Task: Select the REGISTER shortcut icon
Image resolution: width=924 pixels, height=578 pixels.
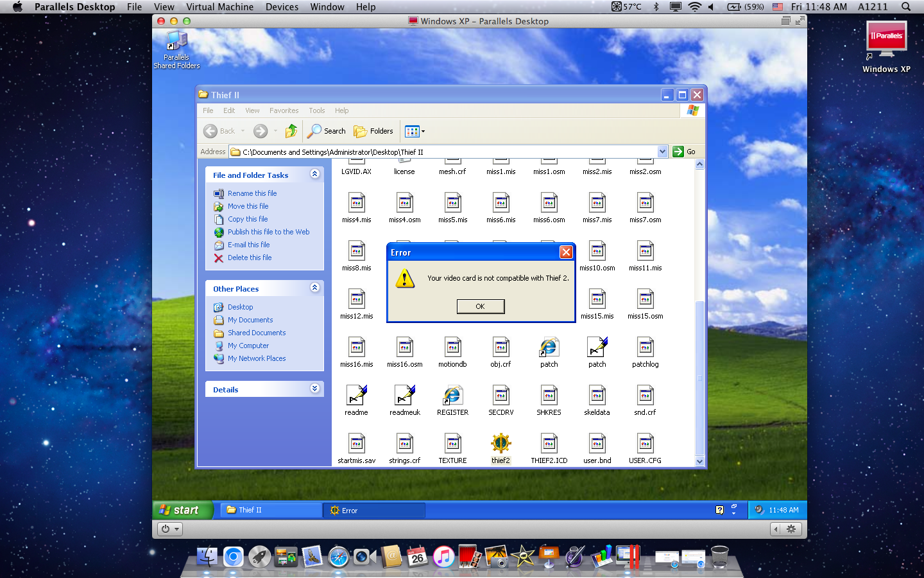Action: tap(453, 395)
